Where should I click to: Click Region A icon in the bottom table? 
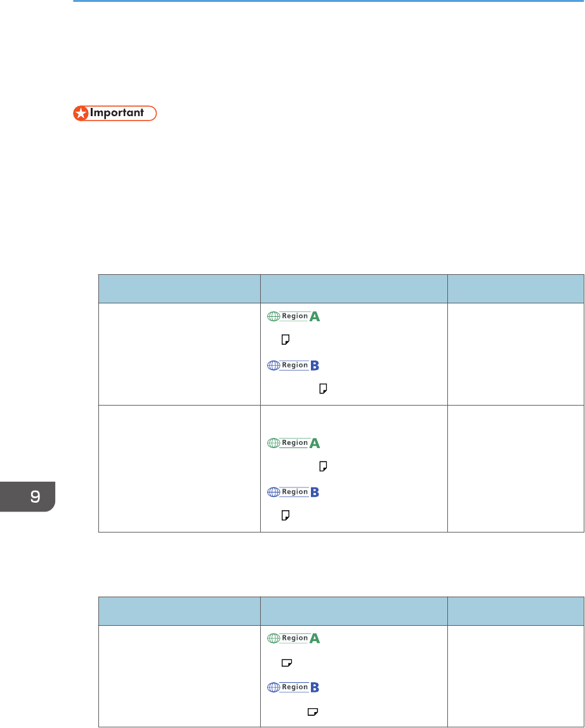293,639
